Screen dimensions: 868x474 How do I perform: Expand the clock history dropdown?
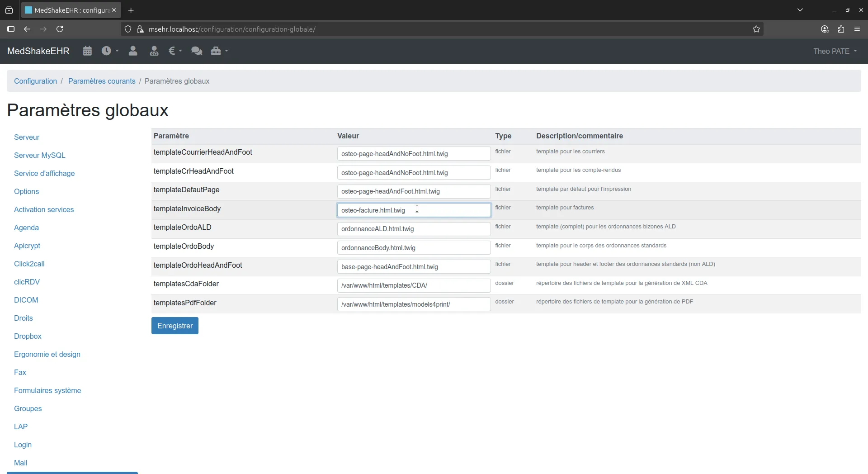click(x=110, y=51)
